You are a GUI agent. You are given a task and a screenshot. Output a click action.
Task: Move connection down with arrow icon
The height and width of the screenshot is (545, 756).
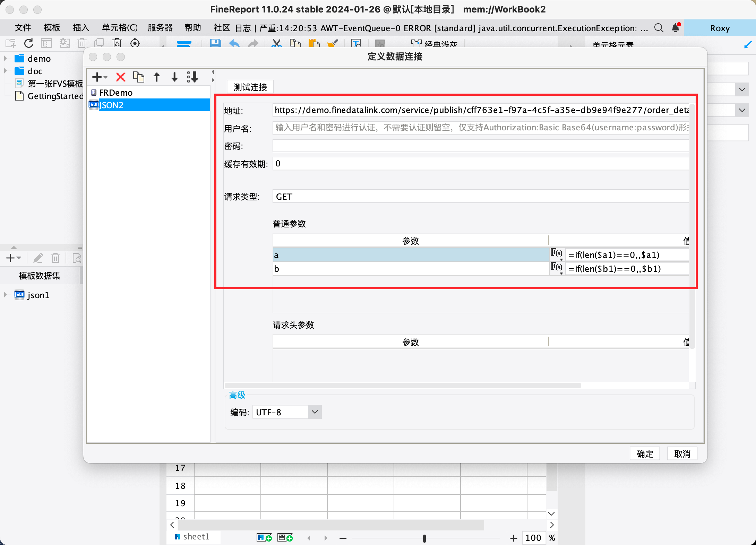[174, 77]
